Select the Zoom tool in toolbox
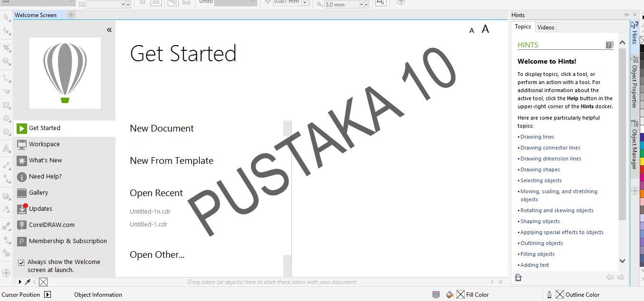 tap(6, 61)
